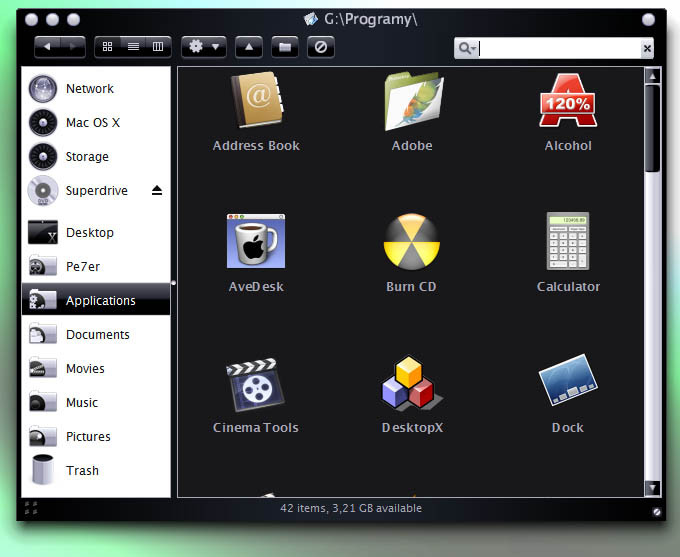The image size is (680, 557).
Task: Click the '42 items, 3,21 GB available' status
Action: pyautogui.click(x=351, y=508)
